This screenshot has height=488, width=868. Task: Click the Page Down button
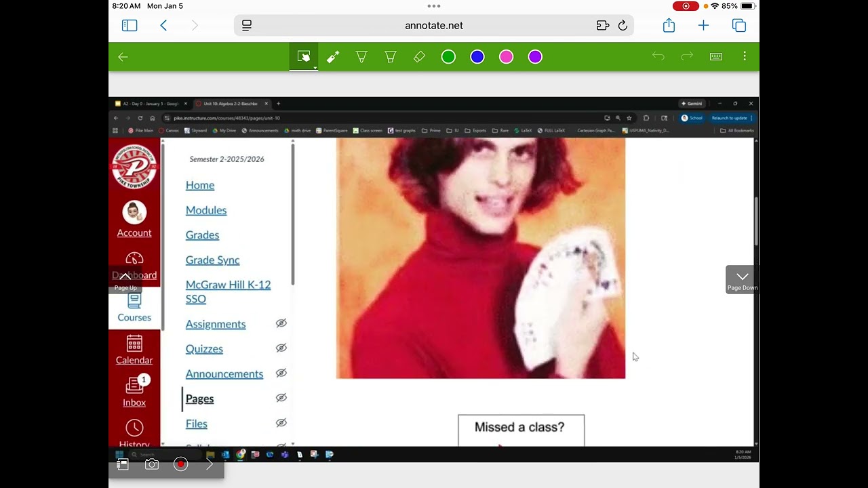click(x=742, y=279)
